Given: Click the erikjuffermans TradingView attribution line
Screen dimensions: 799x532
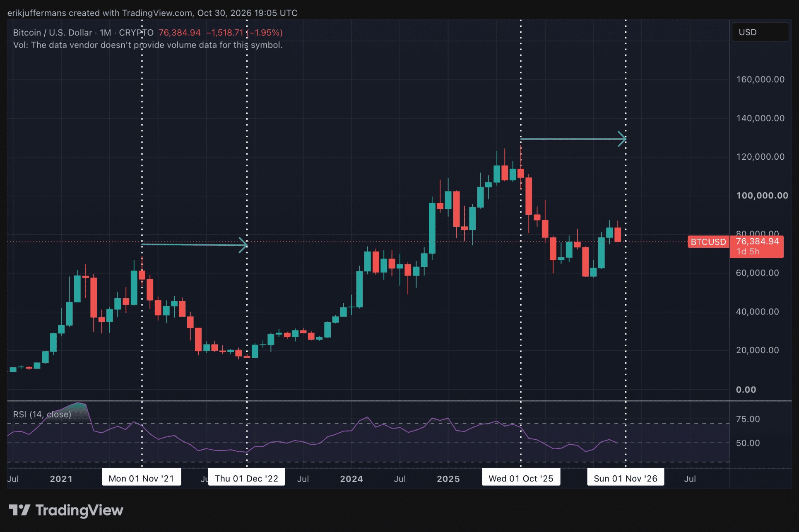Looking at the screenshot, I should [x=152, y=13].
